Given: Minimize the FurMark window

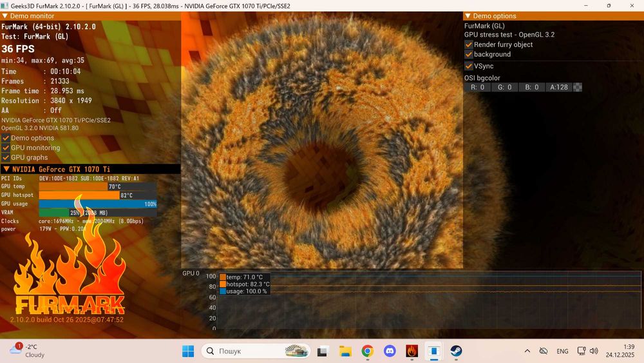Looking at the screenshot, I should (x=586, y=6).
